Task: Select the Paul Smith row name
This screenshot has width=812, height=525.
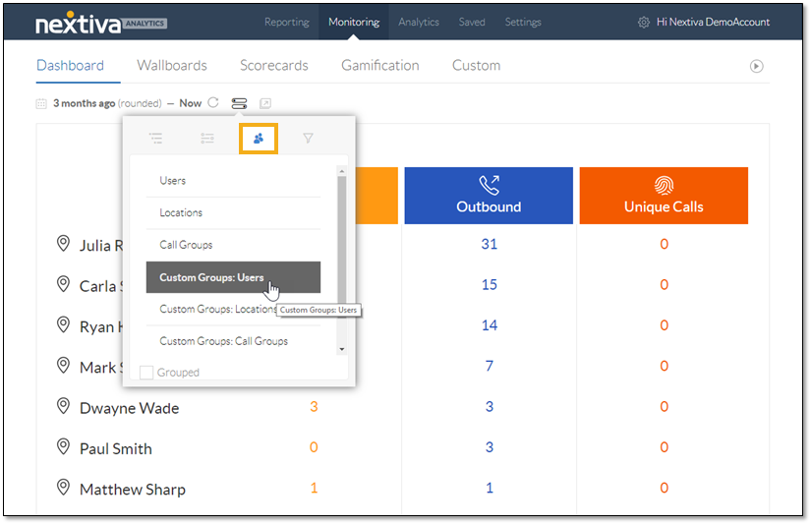Action: [x=116, y=449]
